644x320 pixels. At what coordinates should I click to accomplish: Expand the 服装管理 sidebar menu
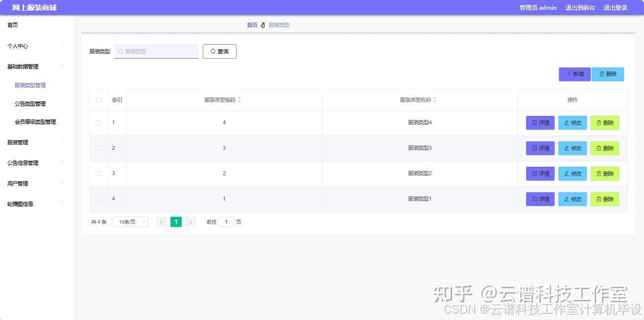(x=37, y=142)
